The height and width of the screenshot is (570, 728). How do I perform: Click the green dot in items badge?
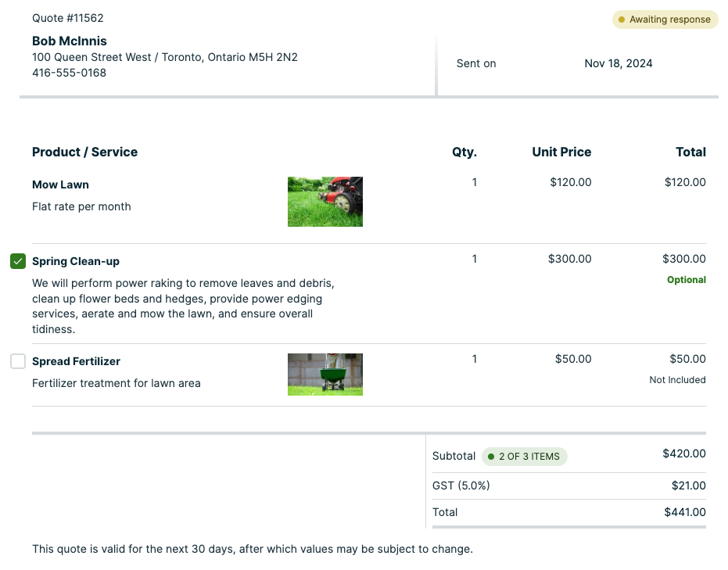pos(491,457)
